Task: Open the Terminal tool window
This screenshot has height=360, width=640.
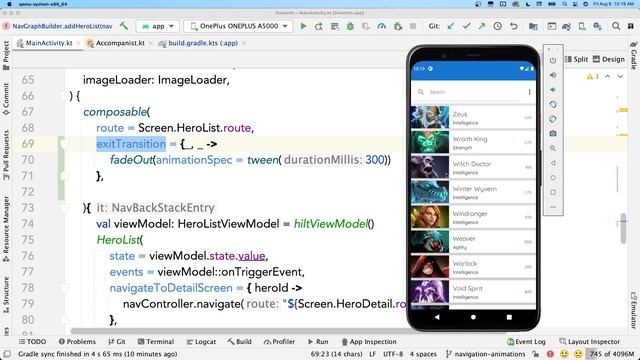Action: click(x=156, y=342)
